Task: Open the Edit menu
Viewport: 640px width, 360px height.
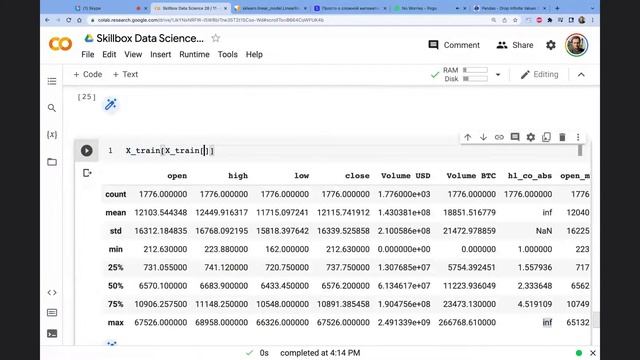Action: (109, 54)
